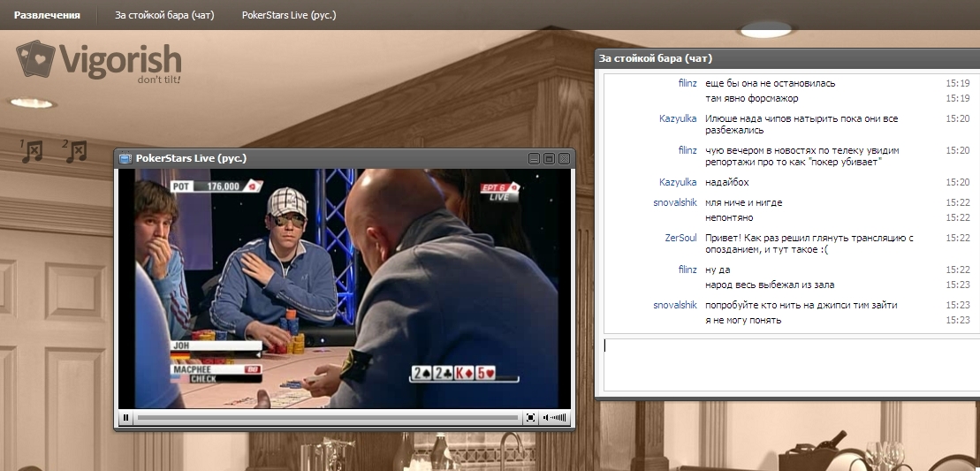Click the video seek progress bar

(327, 418)
